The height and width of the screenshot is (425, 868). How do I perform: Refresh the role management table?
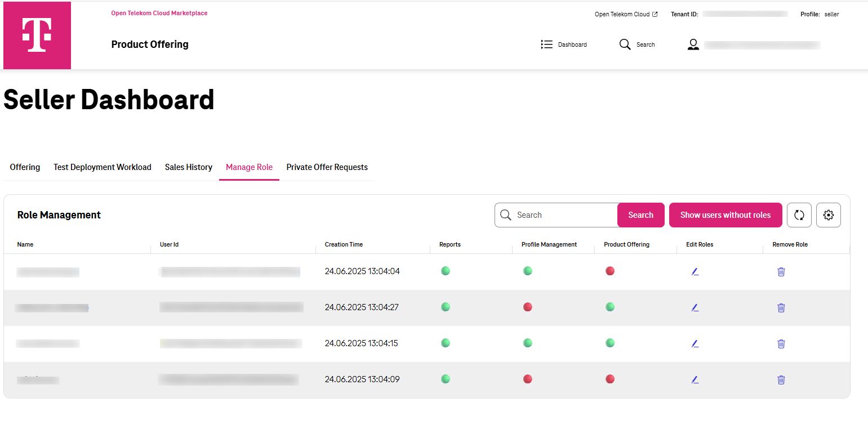pyautogui.click(x=799, y=215)
